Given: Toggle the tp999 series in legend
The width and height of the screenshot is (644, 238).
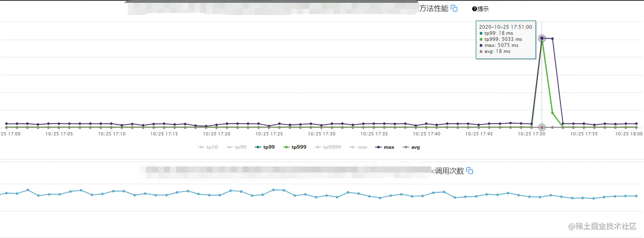Looking at the screenshot, I should pyautogui.click(x=295, y=147).
